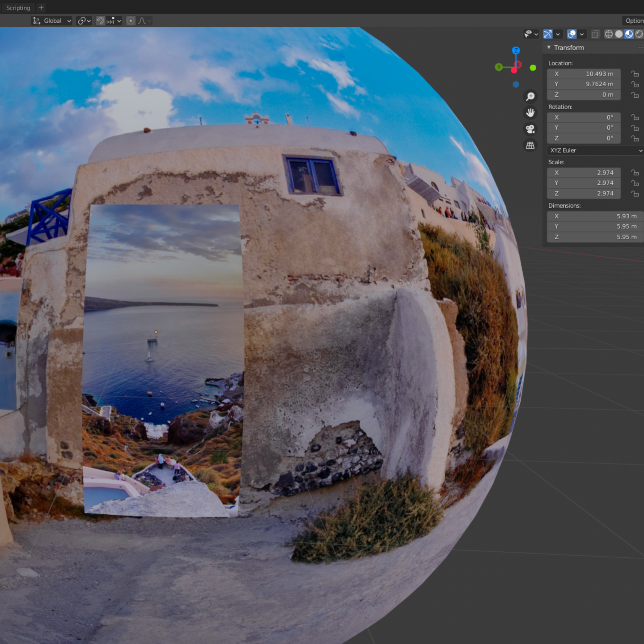The height and width of the screenshot is (644, 644).
Task: Click the Scale X value field
Action: [584, 173]
